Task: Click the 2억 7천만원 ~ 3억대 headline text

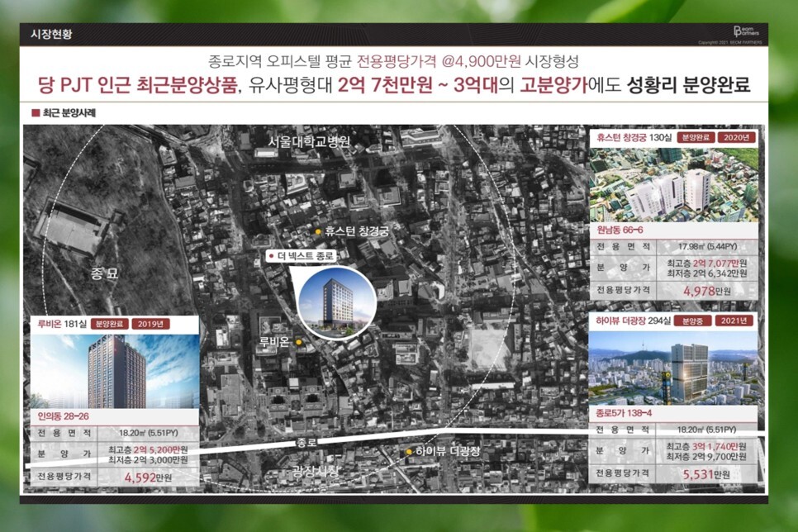Action: click(x=418, y=84)
